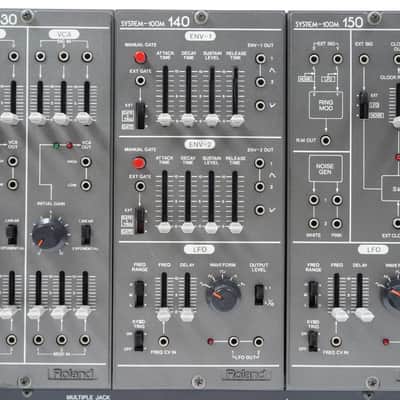
Task: Turn the Waveform selector knob on module 140
Action: coord(223,295)
